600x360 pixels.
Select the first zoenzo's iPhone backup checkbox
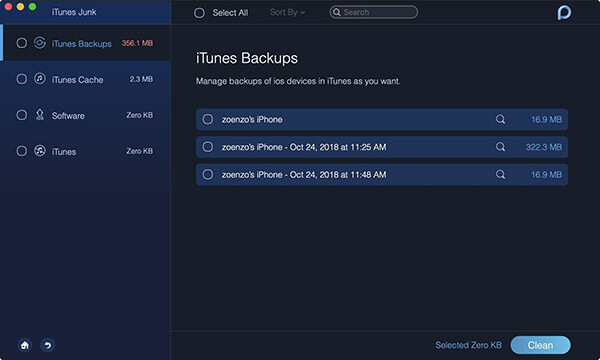click(x=208, y=119)
